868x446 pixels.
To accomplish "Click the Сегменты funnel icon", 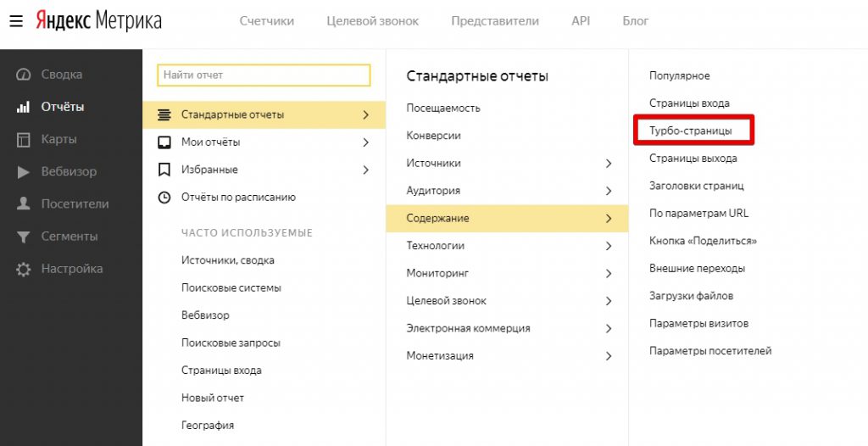I will (x=24, y=237).
